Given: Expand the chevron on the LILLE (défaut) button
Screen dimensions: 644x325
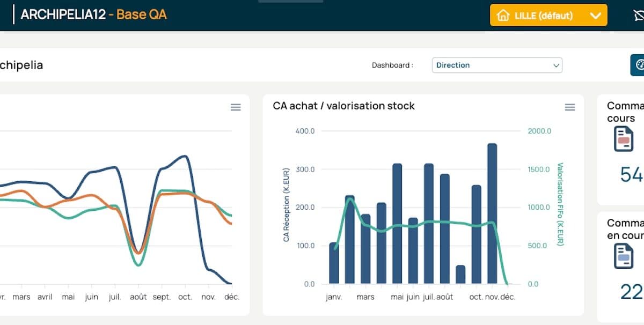Looking at the screenshot, I should tap(595, 16).
